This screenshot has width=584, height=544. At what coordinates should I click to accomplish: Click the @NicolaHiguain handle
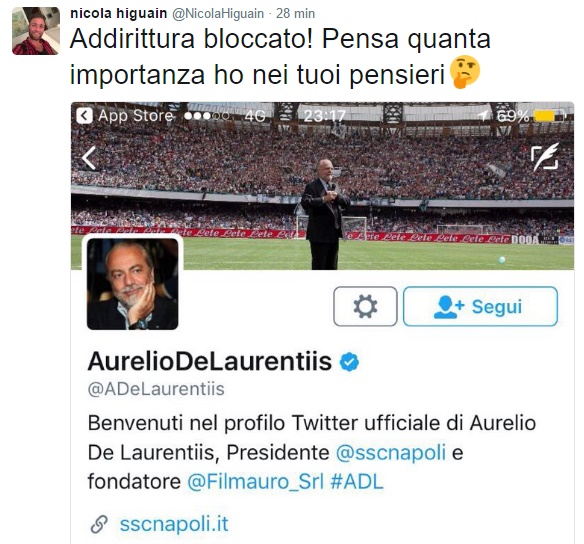[x=218, y=13]
